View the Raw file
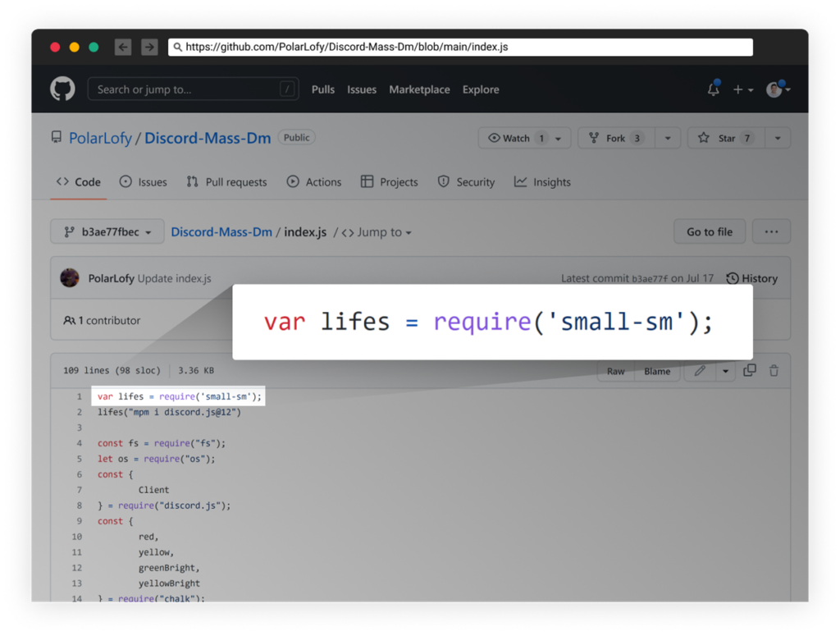The image size is (840, 636). [x=616, y=371]
